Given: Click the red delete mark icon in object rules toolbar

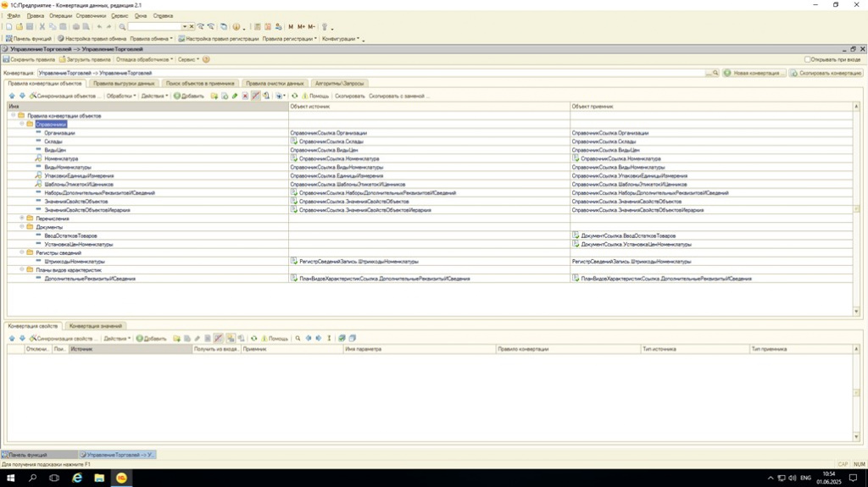Looking at the screenshot, I should [245, 96].
